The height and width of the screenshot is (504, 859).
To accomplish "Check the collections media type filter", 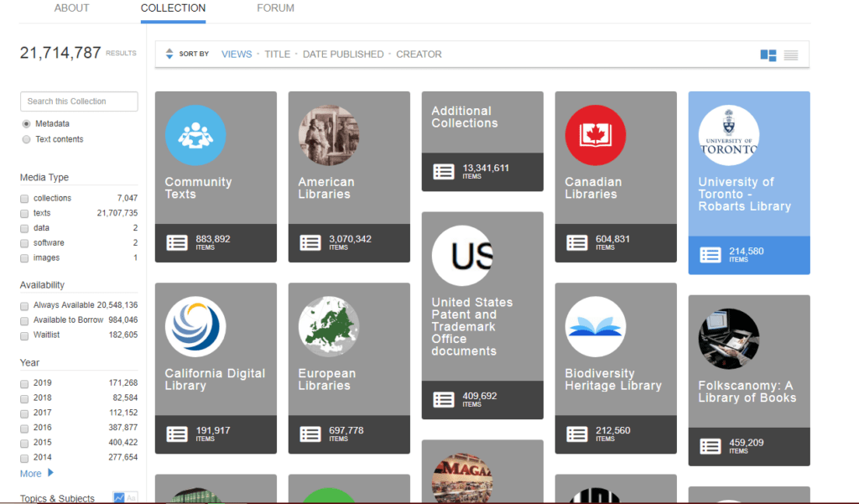I will pos(24,199).
